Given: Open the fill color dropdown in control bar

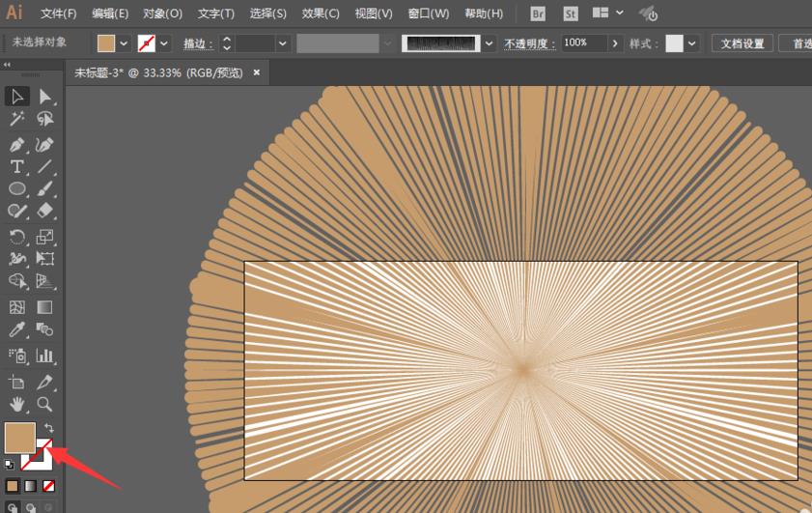Looking at the screenshot, I should point(124,43).
